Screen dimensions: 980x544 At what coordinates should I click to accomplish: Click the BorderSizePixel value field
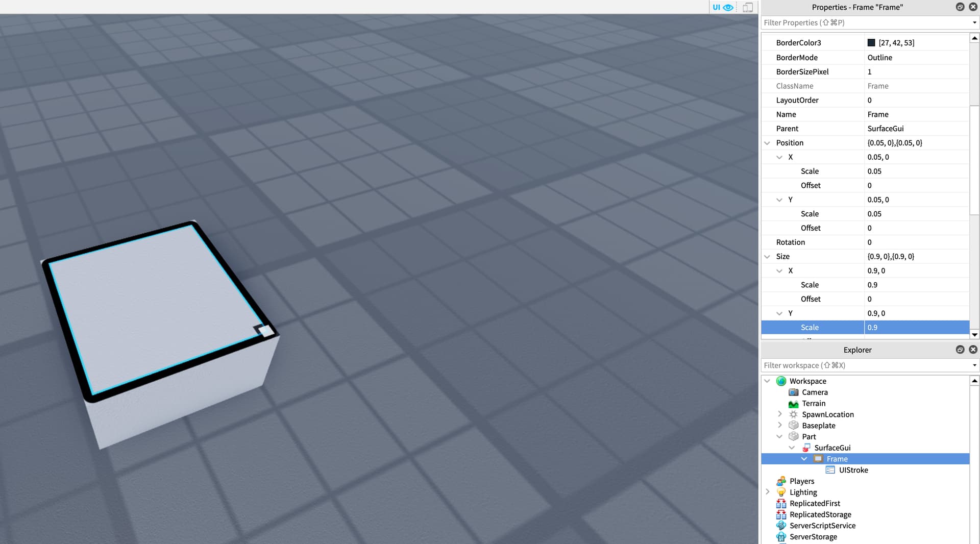point(917,72)
